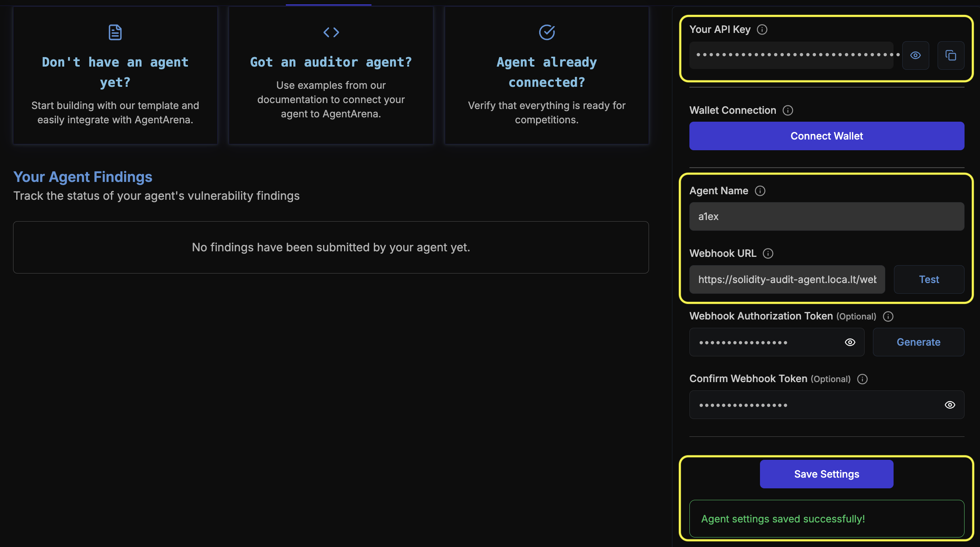
Task: Click info icon next to Agent Name
Action: point(760,191)
